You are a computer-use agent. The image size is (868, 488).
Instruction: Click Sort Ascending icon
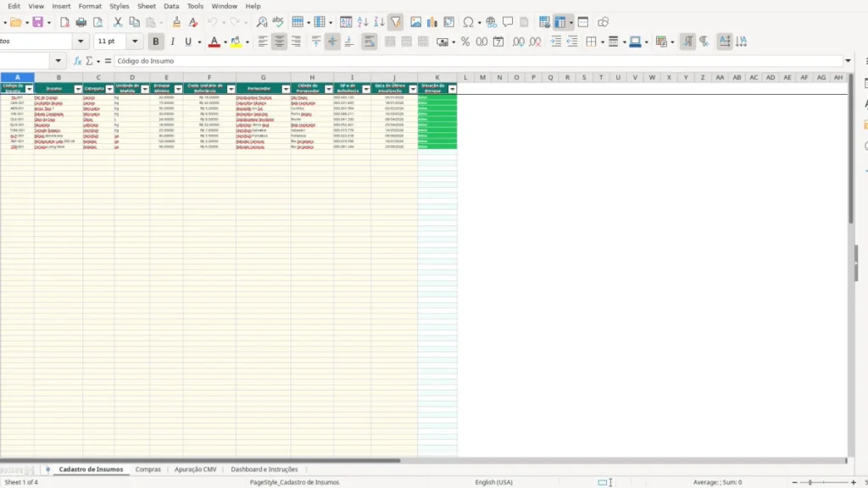pyautogui.click(x=363, y=22)
